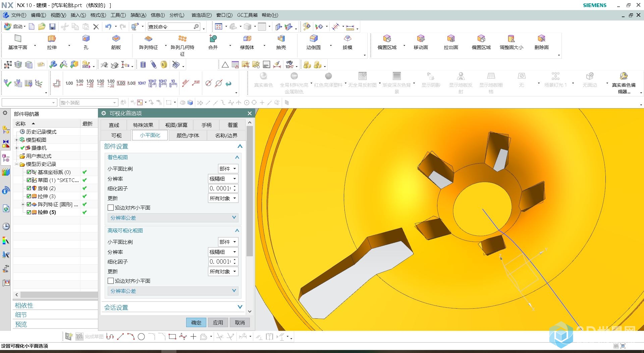The width and height of the screenshot is (644, 353).
Task: Open 分辨率 dropdown under 高级可视化视图
Action: (x=223, y=252)
